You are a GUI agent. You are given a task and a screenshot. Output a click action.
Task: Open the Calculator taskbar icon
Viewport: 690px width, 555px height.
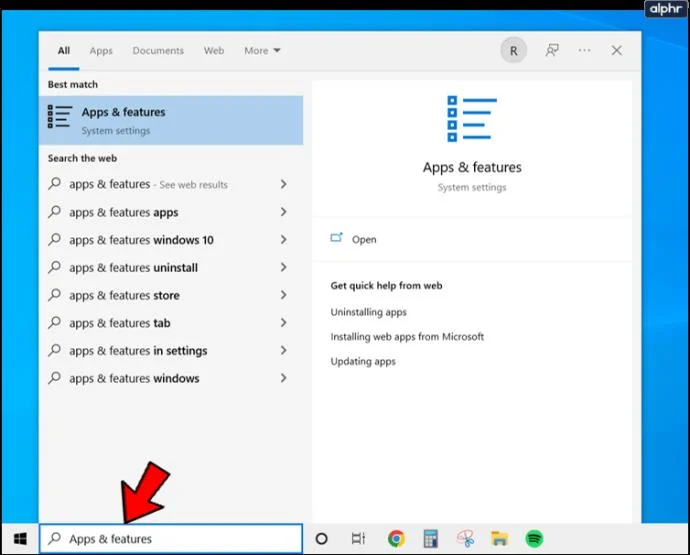pos(430,539)
